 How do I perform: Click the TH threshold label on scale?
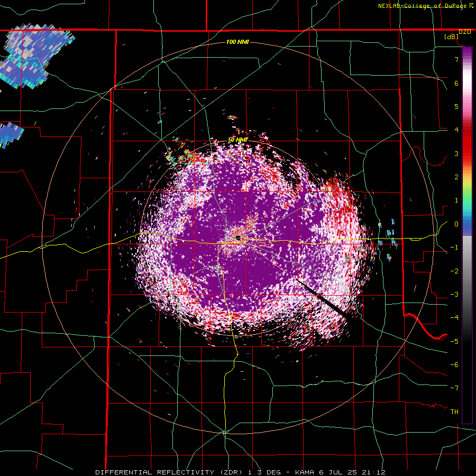click(454, 412)
